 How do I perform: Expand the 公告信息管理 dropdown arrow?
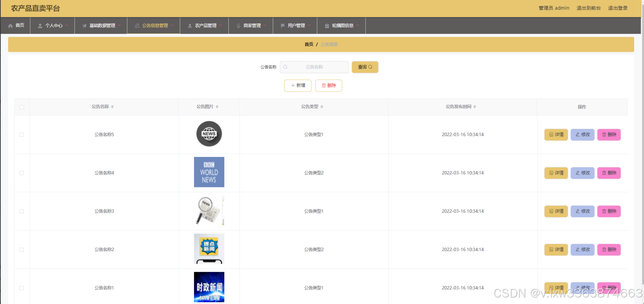[x=172, y=25]
